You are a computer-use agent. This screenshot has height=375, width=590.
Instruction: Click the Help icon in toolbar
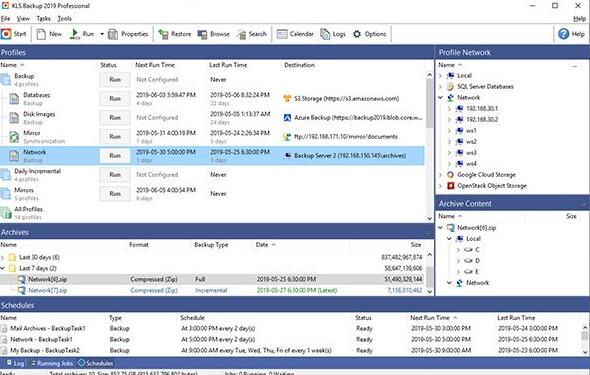(x=563, y=34)
